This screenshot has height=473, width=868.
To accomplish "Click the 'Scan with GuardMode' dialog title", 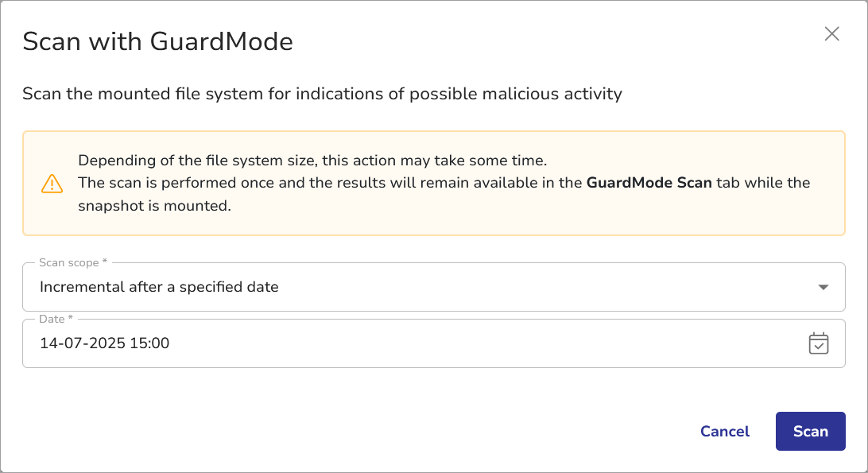I will point(157,41).
